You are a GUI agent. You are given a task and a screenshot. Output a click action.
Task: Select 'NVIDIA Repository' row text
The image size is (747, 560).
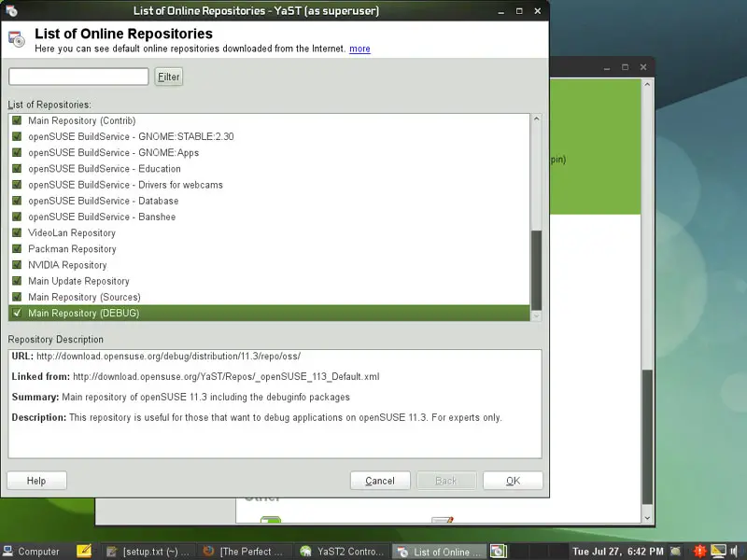coord(67,265)
